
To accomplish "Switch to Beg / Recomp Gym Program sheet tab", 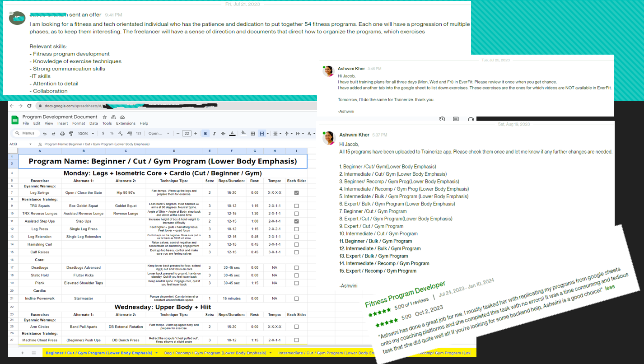I will point(215,353).
